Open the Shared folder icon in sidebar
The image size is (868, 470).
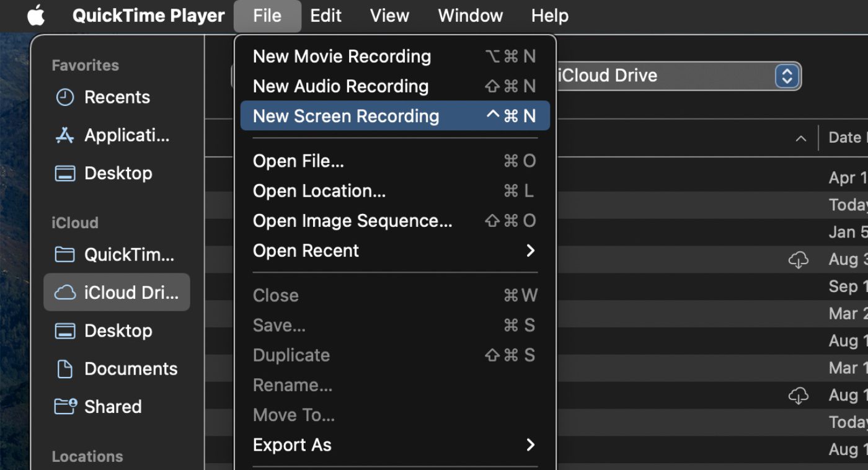tap(65, 407)
